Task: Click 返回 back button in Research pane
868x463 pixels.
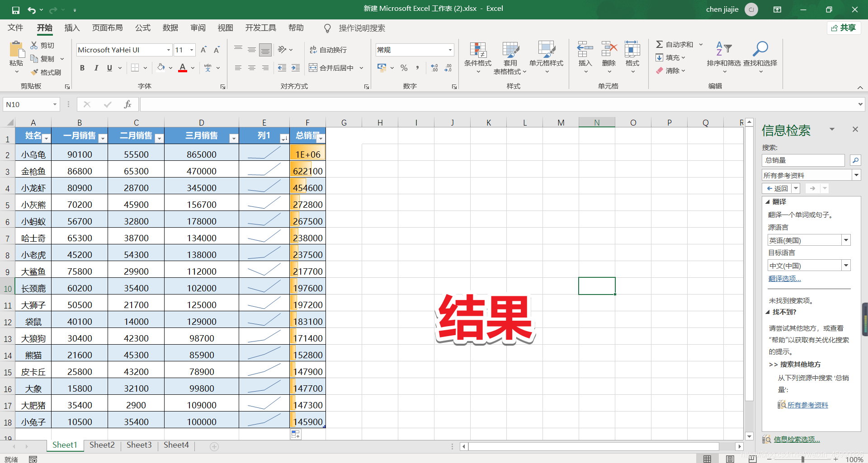Action: (x=777, y=188)
